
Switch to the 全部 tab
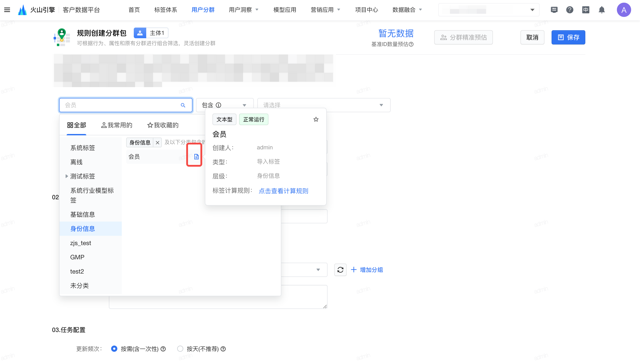click(x=76, y=125)
